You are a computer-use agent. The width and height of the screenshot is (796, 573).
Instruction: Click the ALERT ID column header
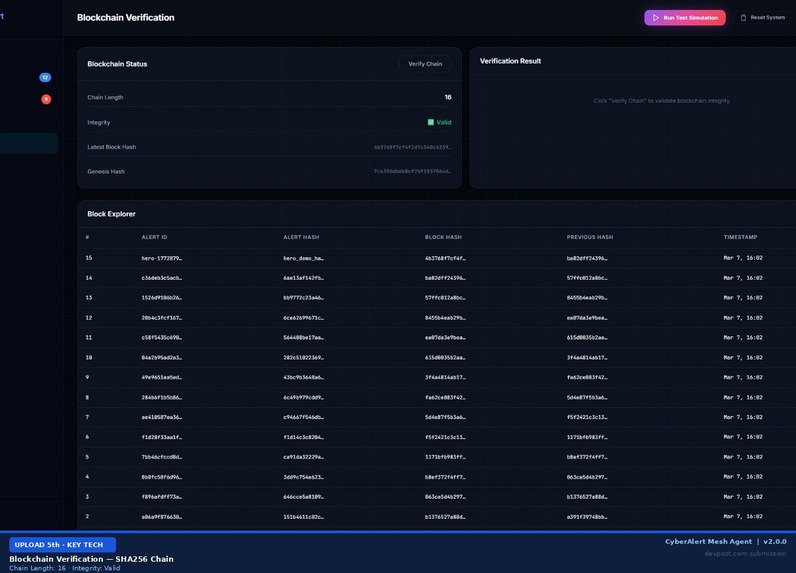tap(154, 237)
